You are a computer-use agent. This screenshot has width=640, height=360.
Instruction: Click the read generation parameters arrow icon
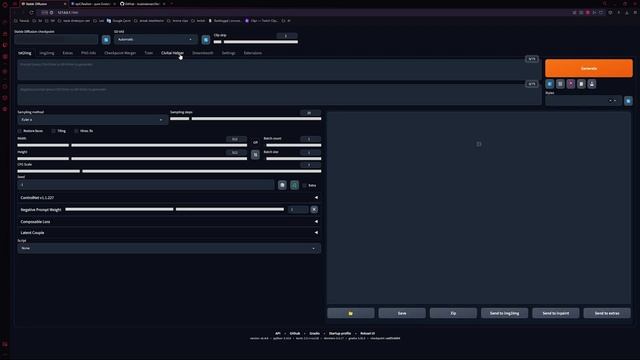click(x=550, y=84)
